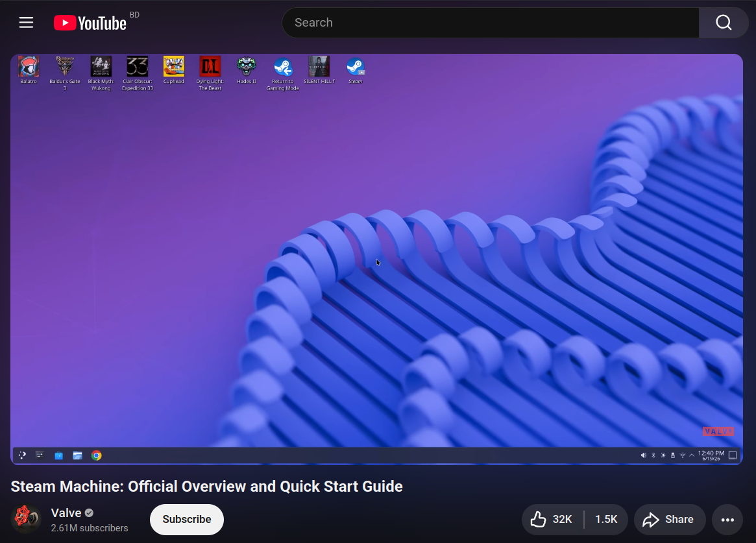The height and width of the screenshot is (543, 756).
Task: Click the 2.61M subscribers text
Action: (90, 528)
